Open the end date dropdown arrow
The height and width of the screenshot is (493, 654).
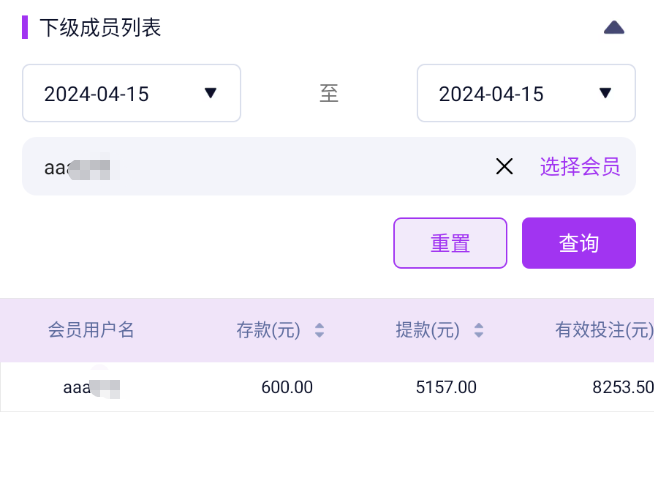605,93
